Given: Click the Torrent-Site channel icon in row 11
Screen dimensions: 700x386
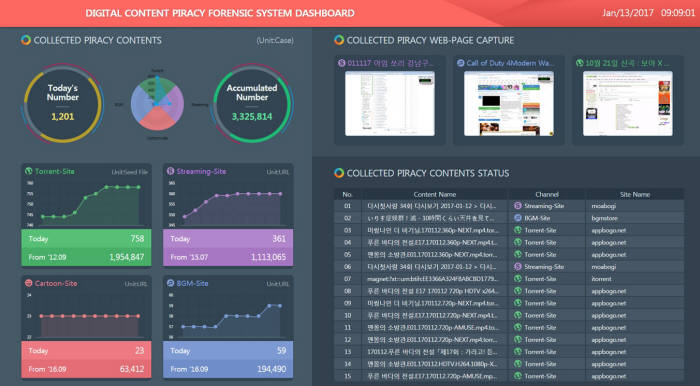Looking at the screenshot, I should (x=518, y=328).
